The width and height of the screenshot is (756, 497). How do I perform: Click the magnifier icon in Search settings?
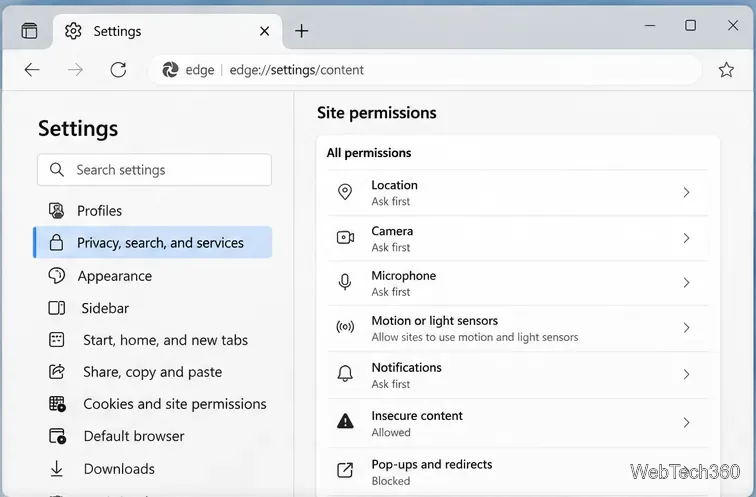(x=56, y=170)
